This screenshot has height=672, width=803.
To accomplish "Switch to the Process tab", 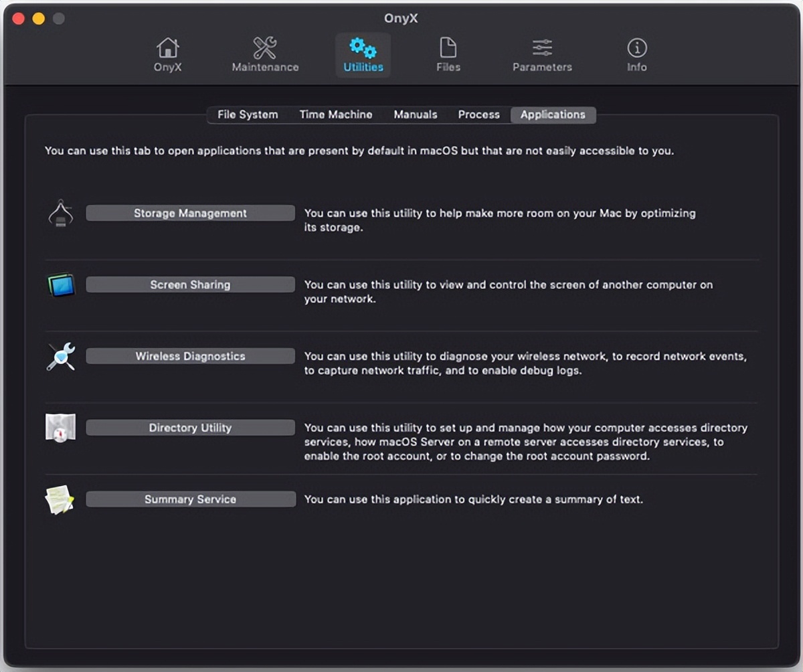I will coord(478,114).
